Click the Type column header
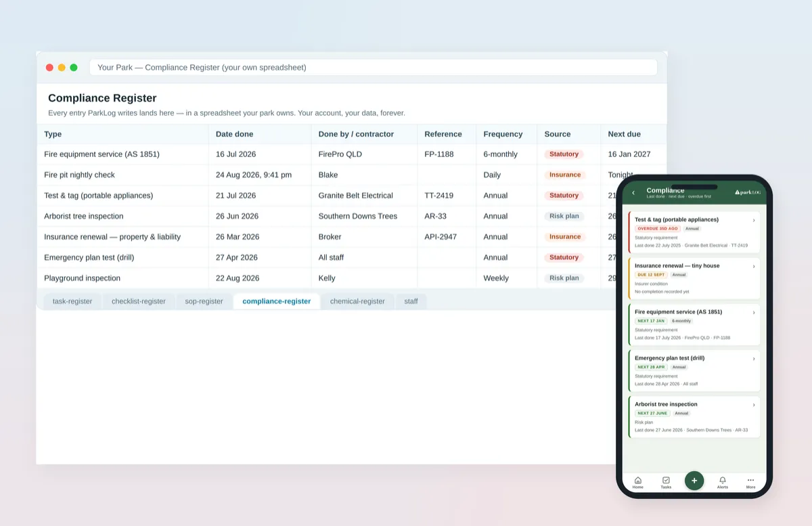812x526 pixels. [x=122, y=134]
